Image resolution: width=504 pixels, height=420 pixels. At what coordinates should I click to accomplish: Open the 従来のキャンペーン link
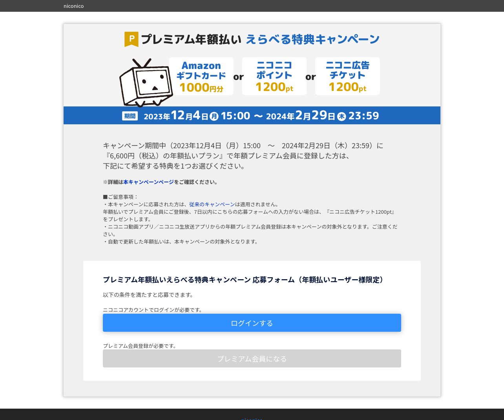[212, 204]
